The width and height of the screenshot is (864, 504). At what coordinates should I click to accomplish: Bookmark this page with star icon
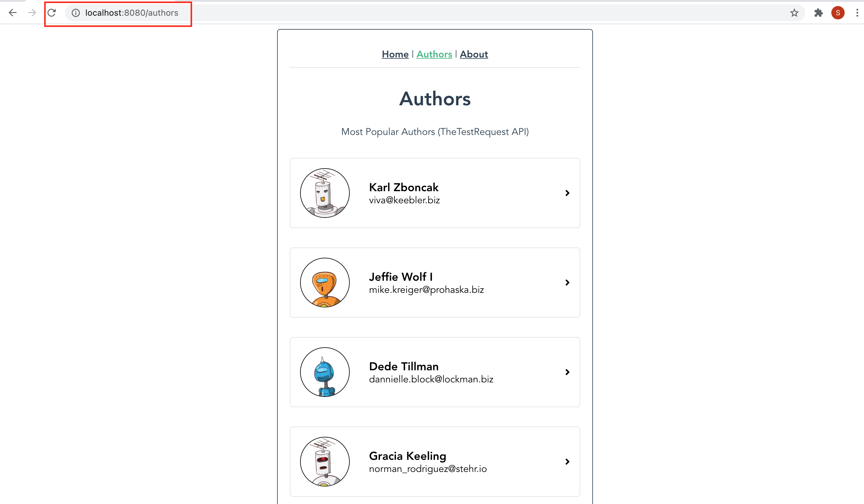tap(794, 13)
